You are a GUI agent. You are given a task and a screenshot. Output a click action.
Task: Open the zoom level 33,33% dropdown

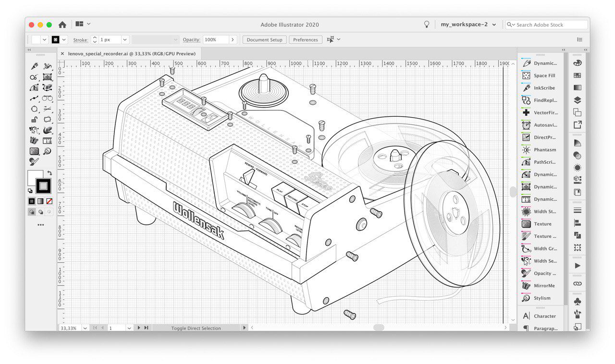[x=85, y=328]
